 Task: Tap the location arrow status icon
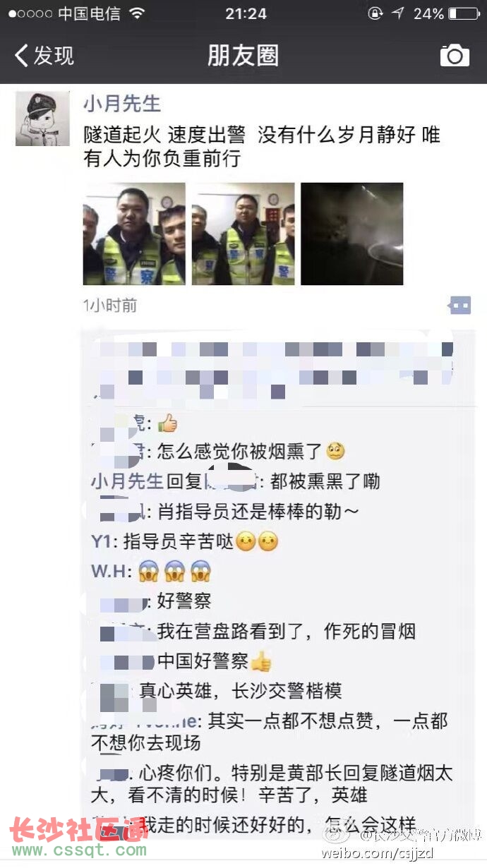point(399,13)
